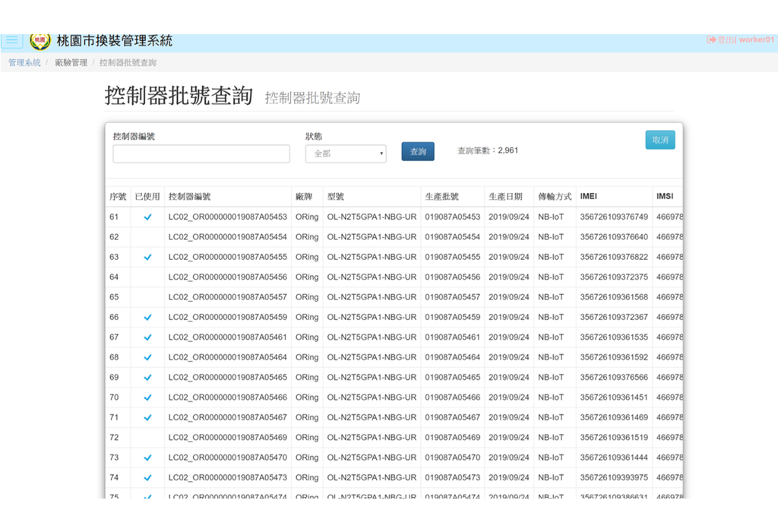This screenshot has height=532, width=778.
Task: Click the used checkmark in row 68
Action: click(x=147, y=357)
